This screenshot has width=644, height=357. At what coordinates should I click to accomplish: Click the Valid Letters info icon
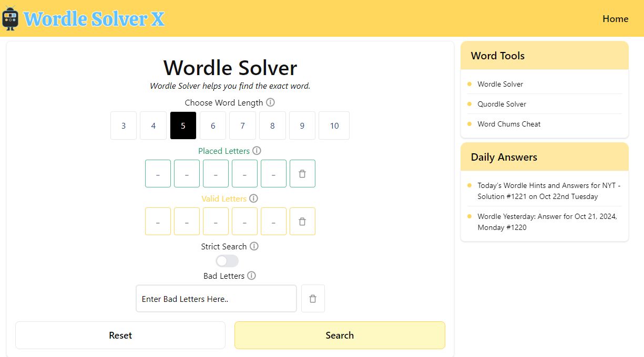pyautogui.click(x=253, y=198)
